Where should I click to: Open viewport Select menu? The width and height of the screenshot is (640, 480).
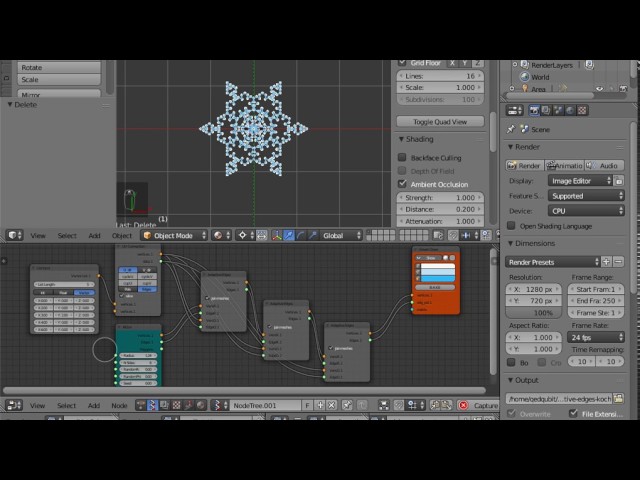[x=67, y=236]
